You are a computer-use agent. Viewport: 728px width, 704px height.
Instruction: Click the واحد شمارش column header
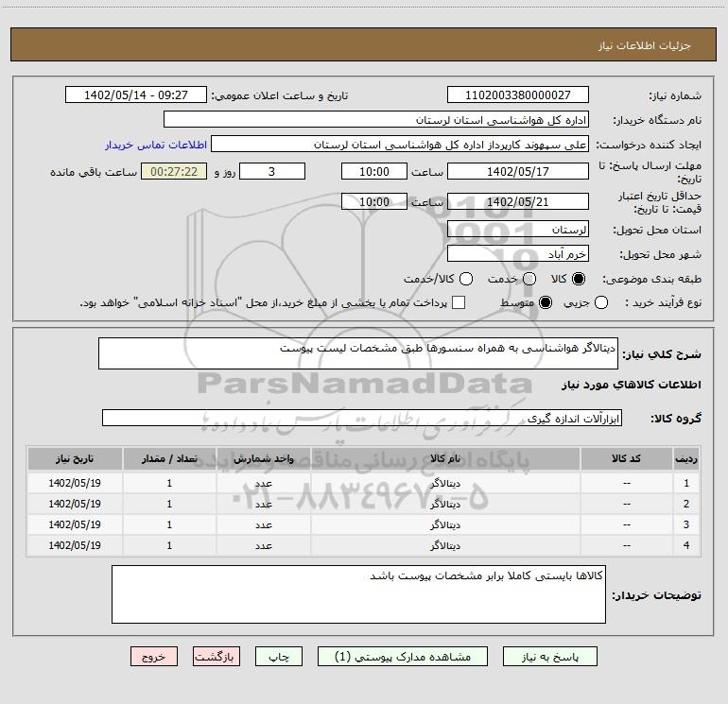click(x=263, y=459)
